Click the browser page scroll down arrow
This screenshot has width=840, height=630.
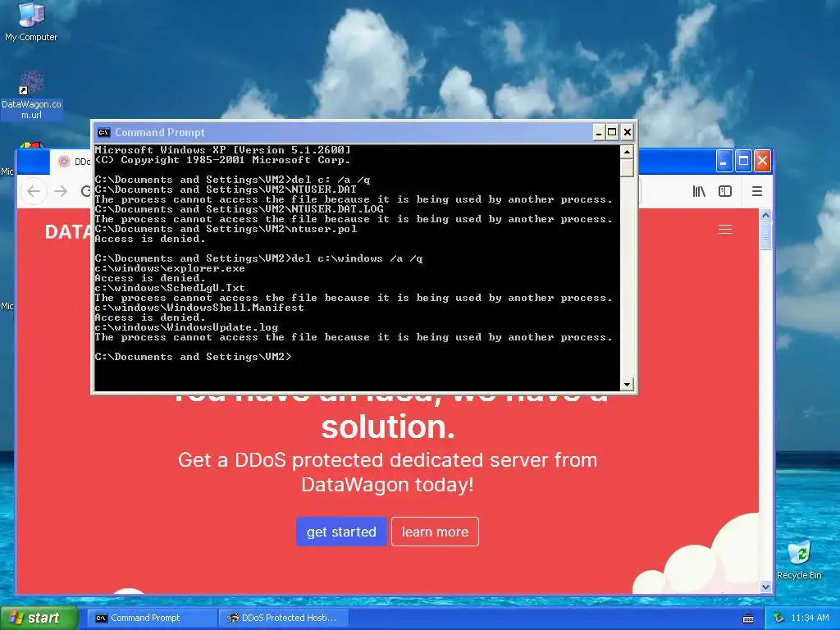pyautogui.click(x=765, y=587)
